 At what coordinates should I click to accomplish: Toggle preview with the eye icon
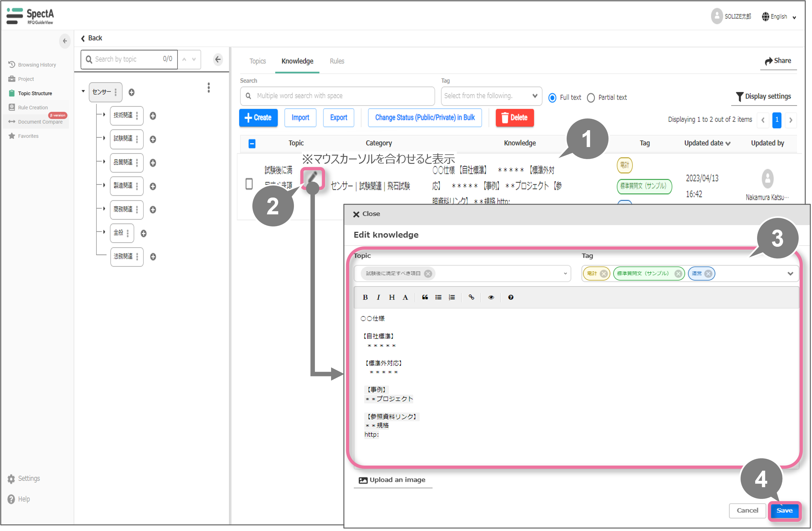click(x=491, y=297)
